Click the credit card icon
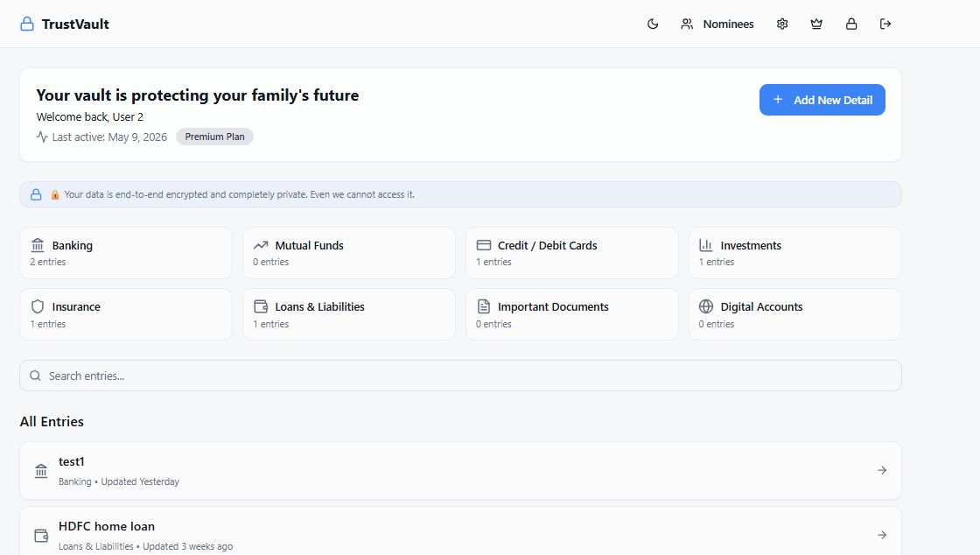This screenshot has width=980, height=555. point(484,245)
